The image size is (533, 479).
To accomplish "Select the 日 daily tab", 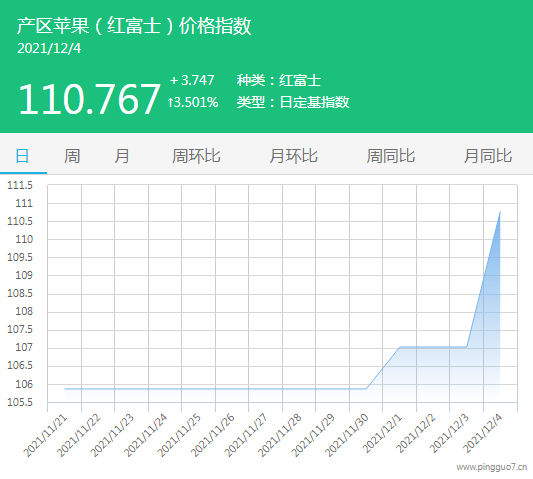I will [x=22, y=156].
